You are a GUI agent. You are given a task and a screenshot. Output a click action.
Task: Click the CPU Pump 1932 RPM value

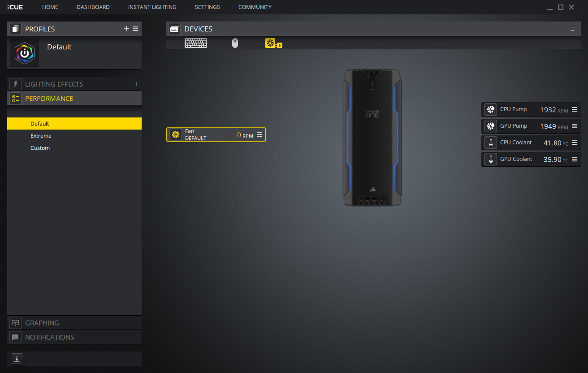(554, 110)
